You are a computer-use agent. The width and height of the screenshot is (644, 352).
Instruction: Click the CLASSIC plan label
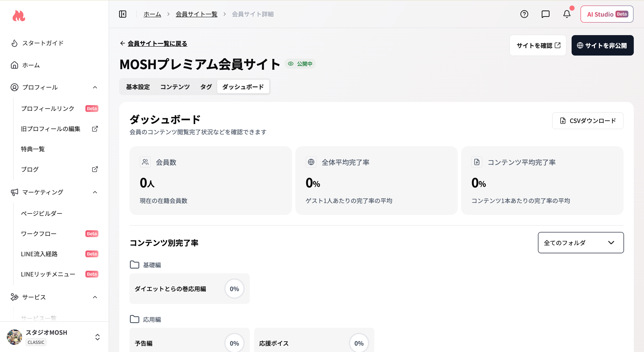point(36,342)
